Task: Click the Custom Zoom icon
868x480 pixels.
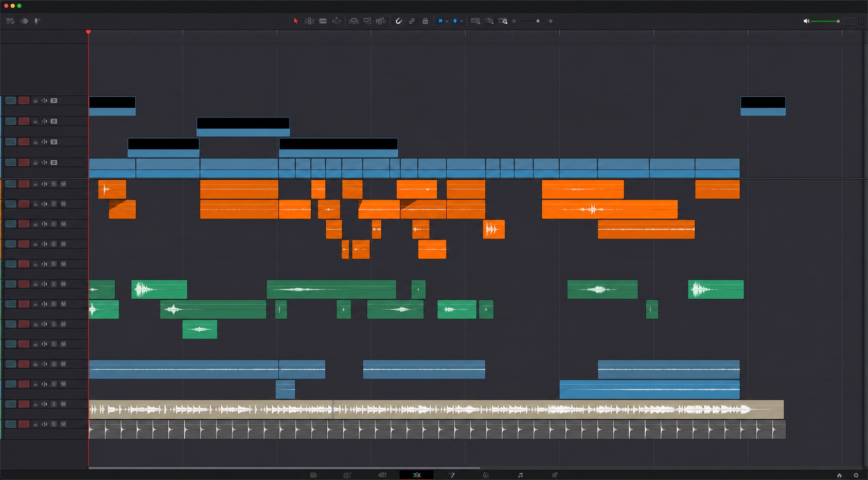Action: pos(503,21)
